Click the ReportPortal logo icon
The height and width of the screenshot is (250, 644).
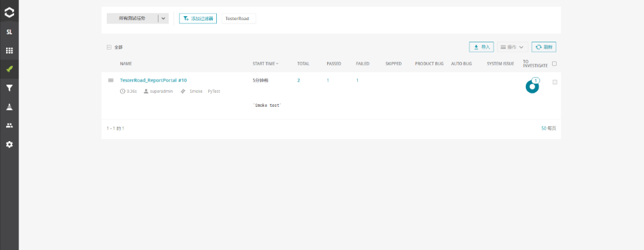[9, 12]
